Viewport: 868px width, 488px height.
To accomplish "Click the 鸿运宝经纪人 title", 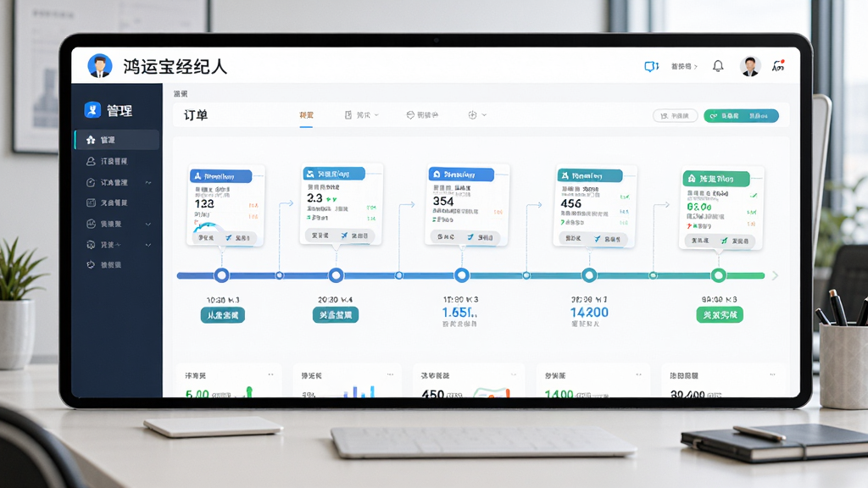I will 175,66.
